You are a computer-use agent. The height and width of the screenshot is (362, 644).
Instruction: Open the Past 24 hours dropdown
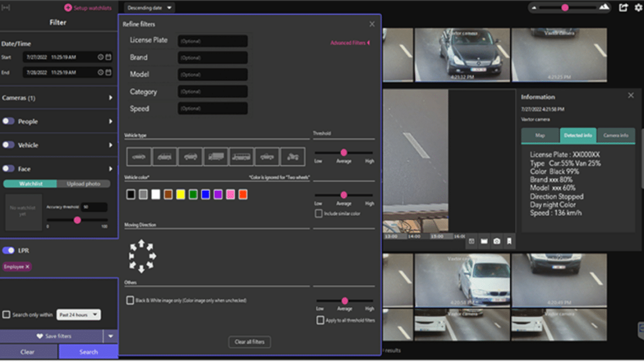pos(79,315)
